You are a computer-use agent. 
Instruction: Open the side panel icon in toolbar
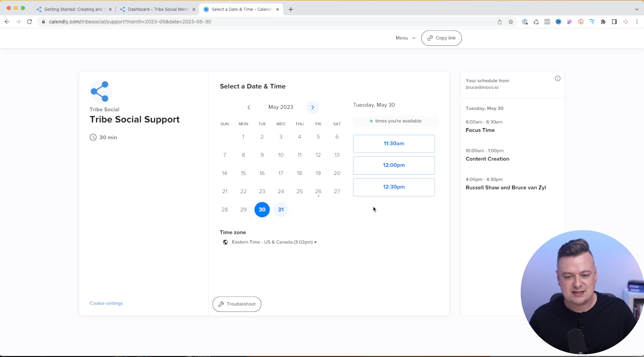click(x=614, y=22)
